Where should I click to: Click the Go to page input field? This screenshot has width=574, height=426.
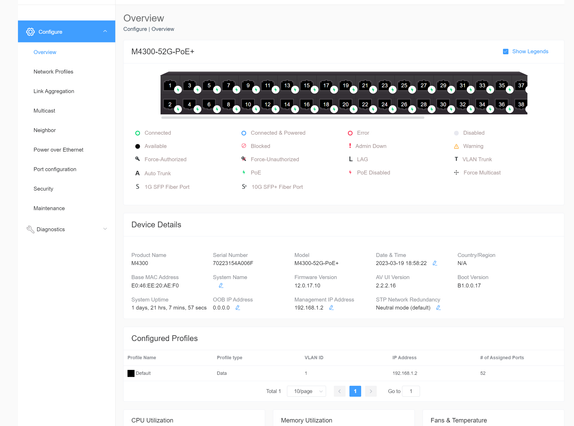pyautogui.click(x=411, y=391)
